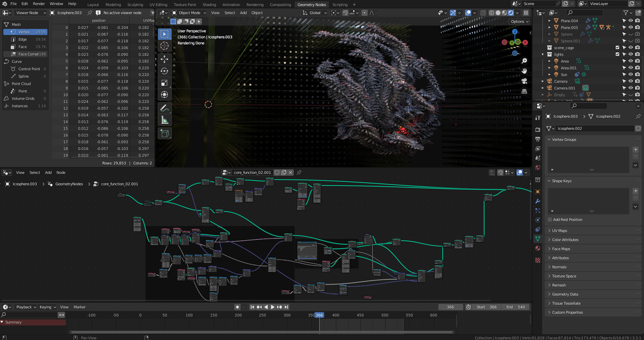Select the Rotate tool in viewport toolbar
Image resolution: width=644 pixels, height=340 pixels.
164,71
